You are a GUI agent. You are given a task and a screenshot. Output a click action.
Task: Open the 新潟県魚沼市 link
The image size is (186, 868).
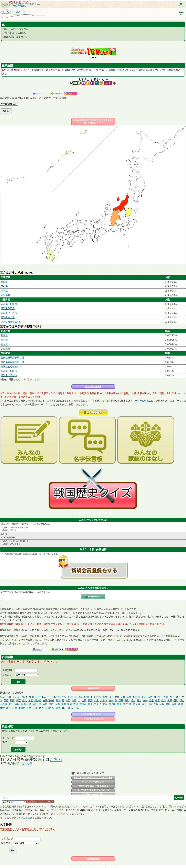[x=8, y=308]
